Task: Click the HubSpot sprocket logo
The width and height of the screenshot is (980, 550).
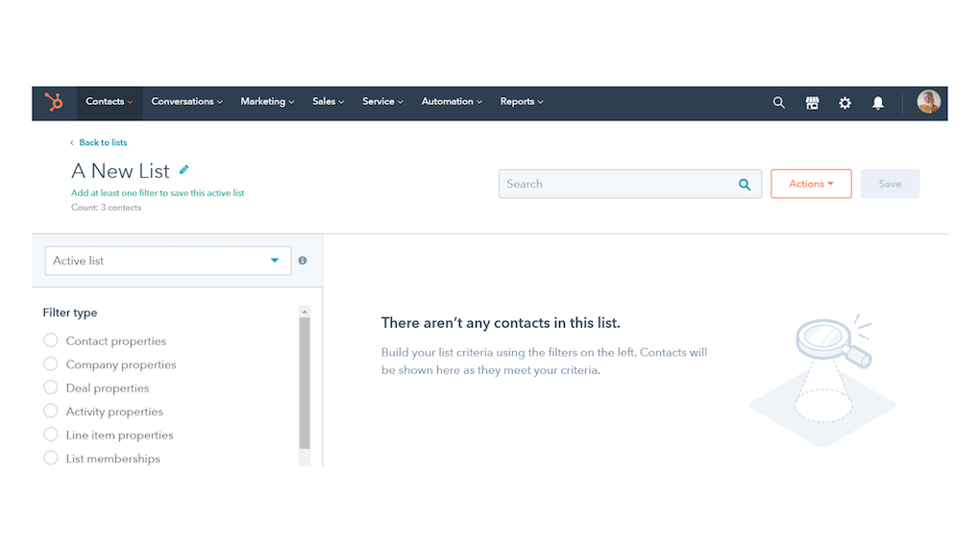Action: (54, 102)
